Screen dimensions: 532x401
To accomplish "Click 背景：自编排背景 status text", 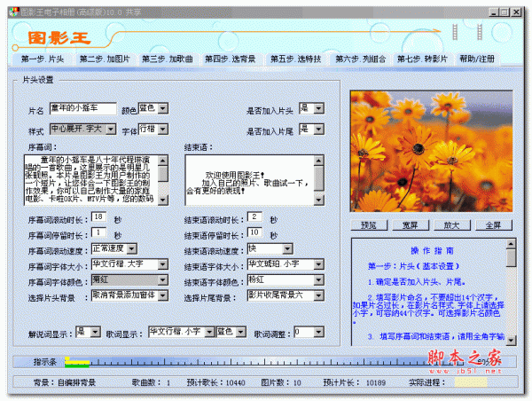I will 65,382.
